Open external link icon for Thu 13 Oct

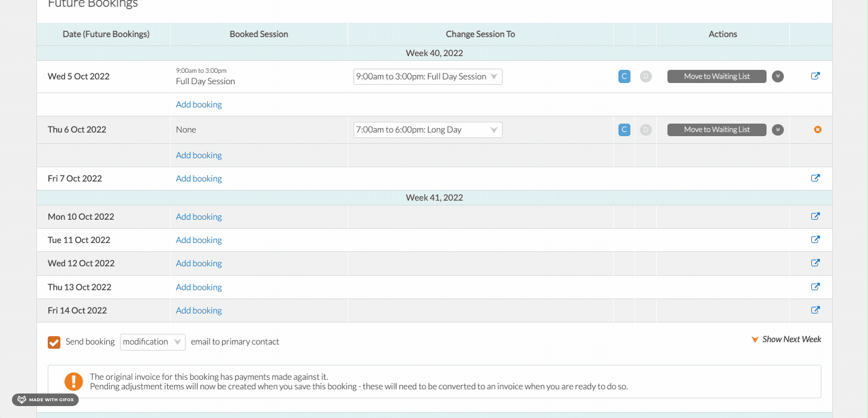[x=816, y=287]
